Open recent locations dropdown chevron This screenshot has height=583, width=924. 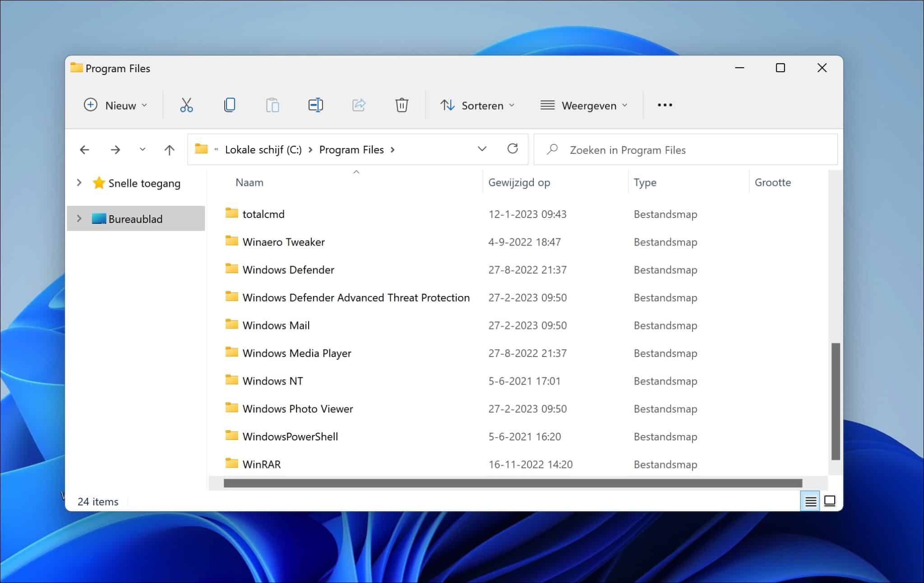[143, 149]
